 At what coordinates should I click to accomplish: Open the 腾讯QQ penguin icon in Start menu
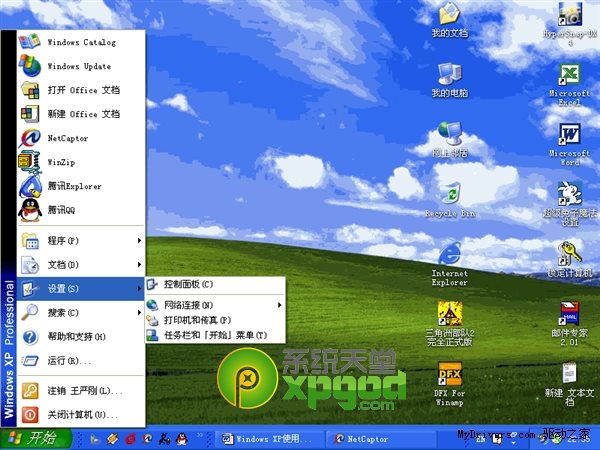[31, 210]
